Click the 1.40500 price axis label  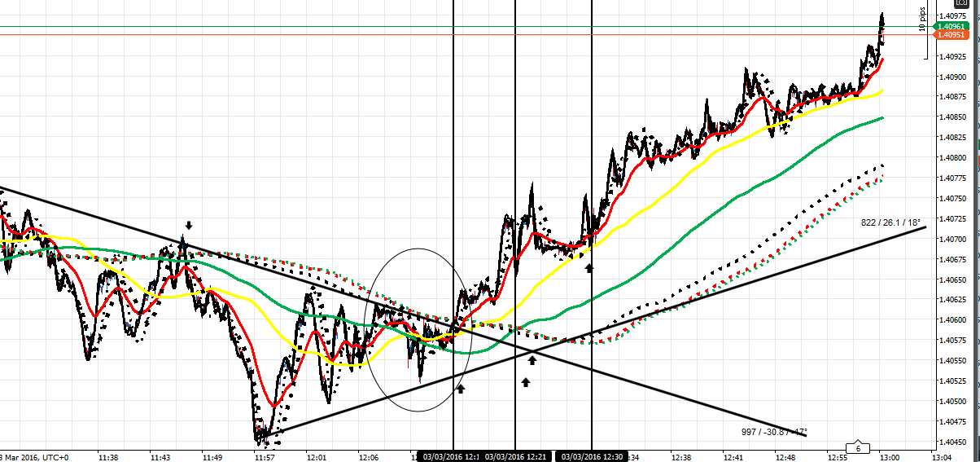pos(952,402)
